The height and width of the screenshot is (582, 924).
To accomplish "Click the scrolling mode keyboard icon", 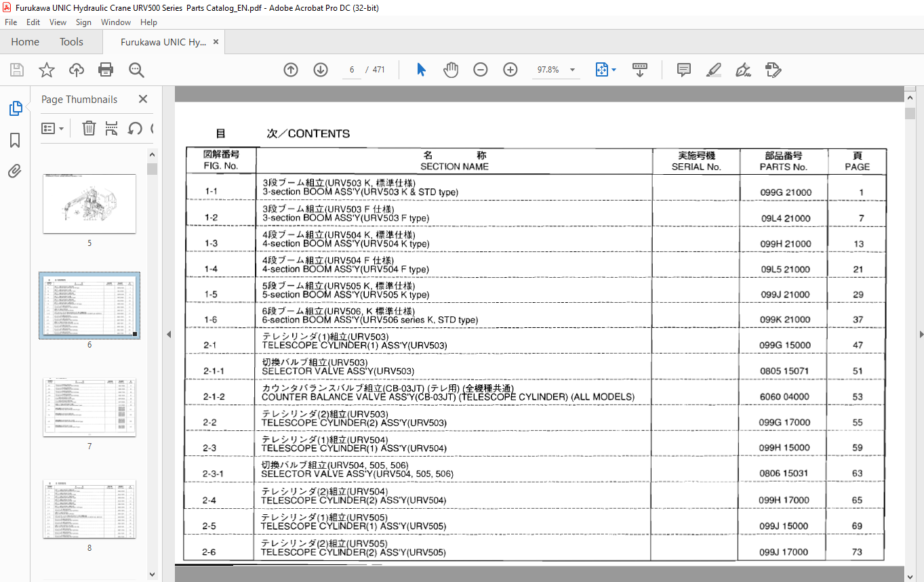I will coord(640,70).
